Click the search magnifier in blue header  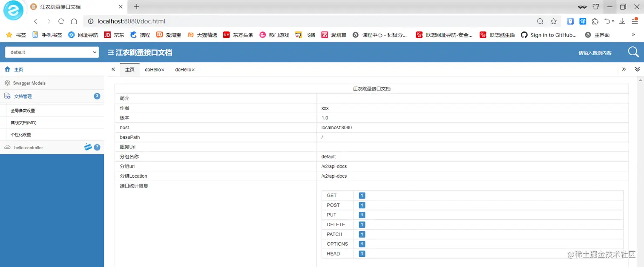[x=633, y=52]
